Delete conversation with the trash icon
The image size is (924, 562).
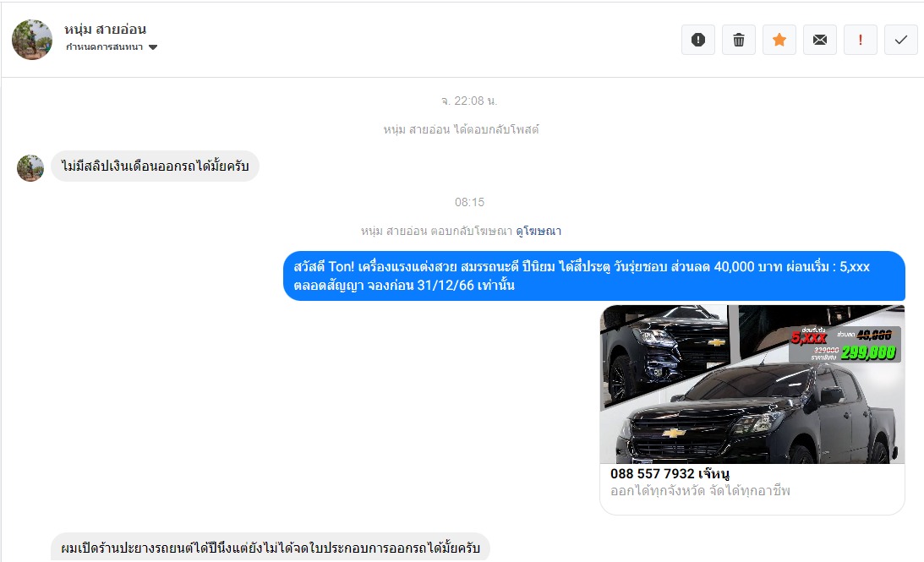[x=738, y=40]
